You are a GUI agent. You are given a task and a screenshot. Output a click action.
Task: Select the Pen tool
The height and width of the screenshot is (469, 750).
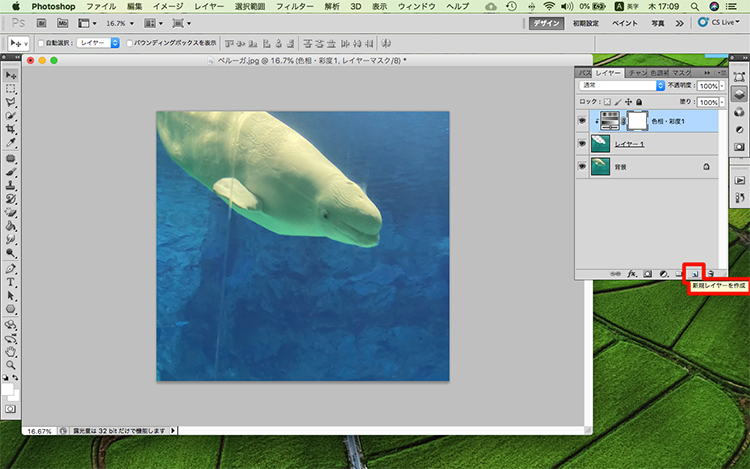pyautogui.click(x=11, y=269)
